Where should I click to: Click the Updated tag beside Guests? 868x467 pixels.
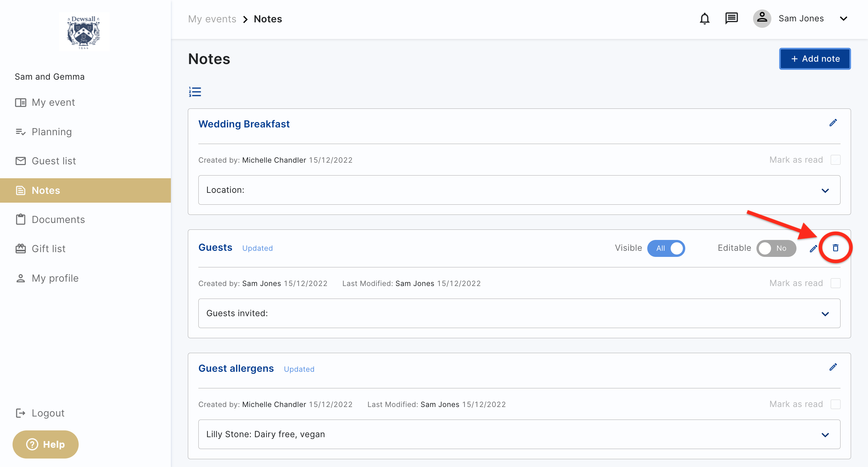click(x=257, y=248)
